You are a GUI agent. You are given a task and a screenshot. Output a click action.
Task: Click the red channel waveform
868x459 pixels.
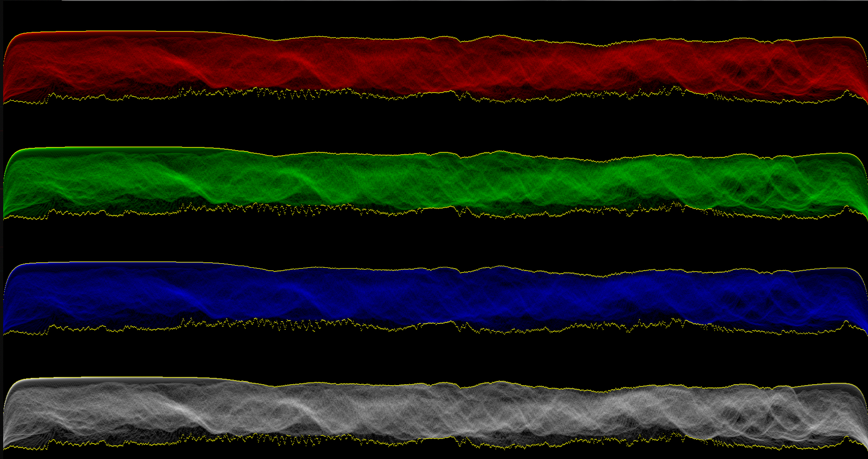pos(434,66)
